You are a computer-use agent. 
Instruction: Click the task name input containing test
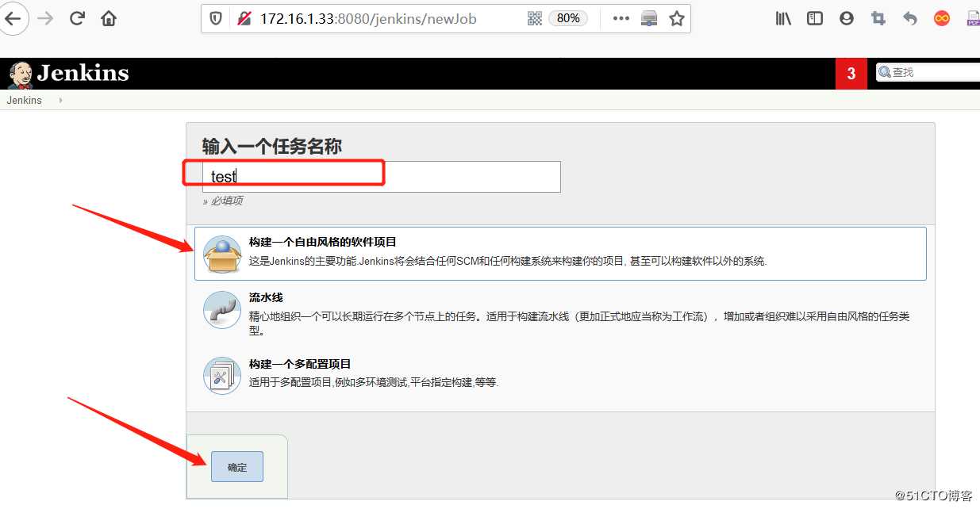(381, 177)
